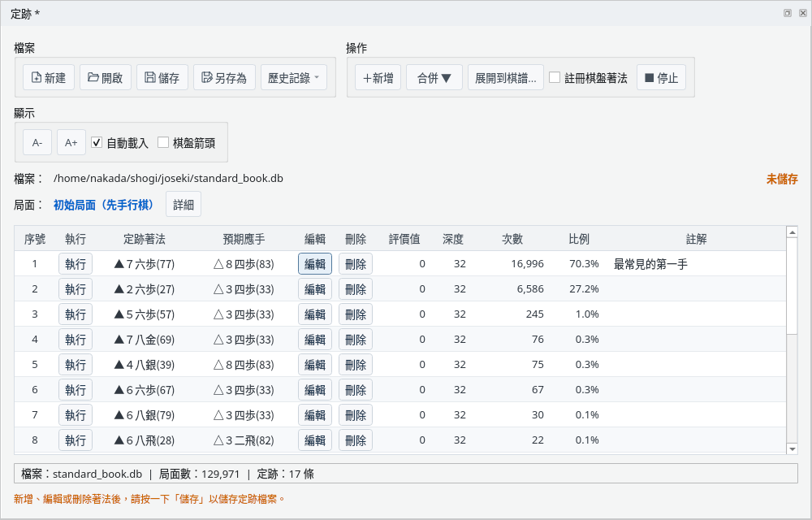812x520 pixels.
Task: Decrease font size with A-
Action: (37, 142)
